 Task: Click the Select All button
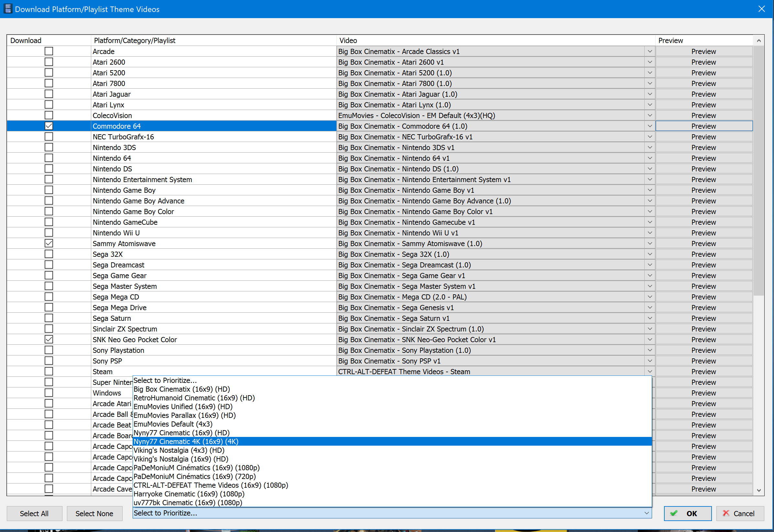tap(34, 513)
